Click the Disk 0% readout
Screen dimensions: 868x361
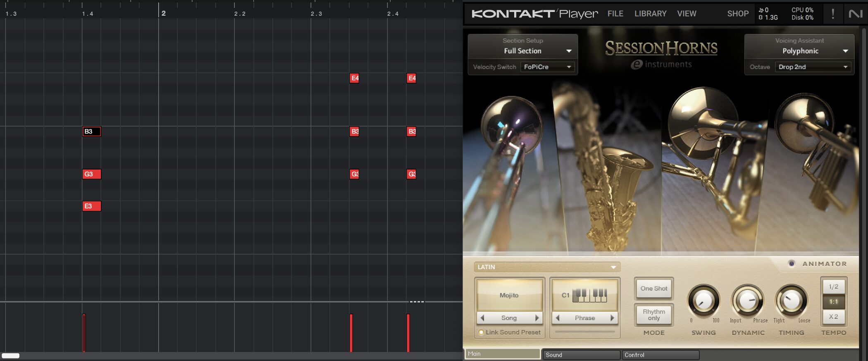tap(802, 17)
